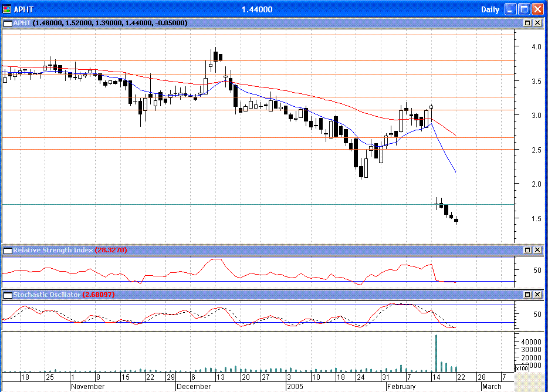The height and width of the screenshot is (392, 548).
Task: Click the 50 level label in Stochastic pane
Action: click(x=537, y=315)
